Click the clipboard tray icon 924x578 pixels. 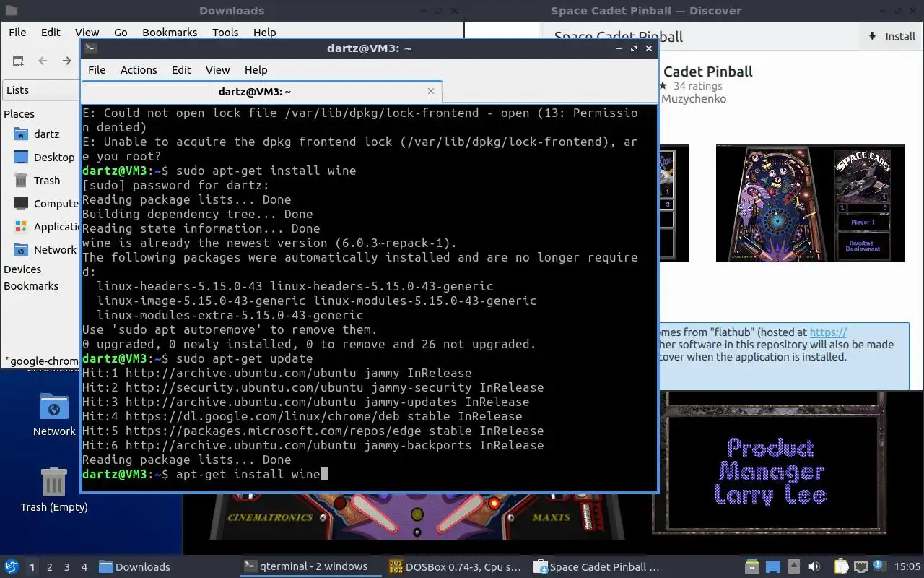coord(841,567)
